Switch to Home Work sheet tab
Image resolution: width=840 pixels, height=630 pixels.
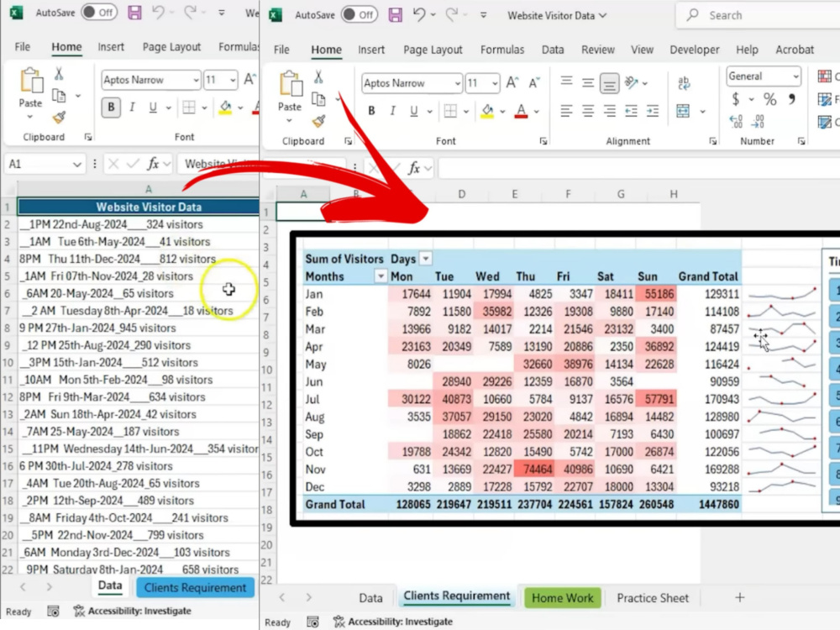tap(563, 598)
